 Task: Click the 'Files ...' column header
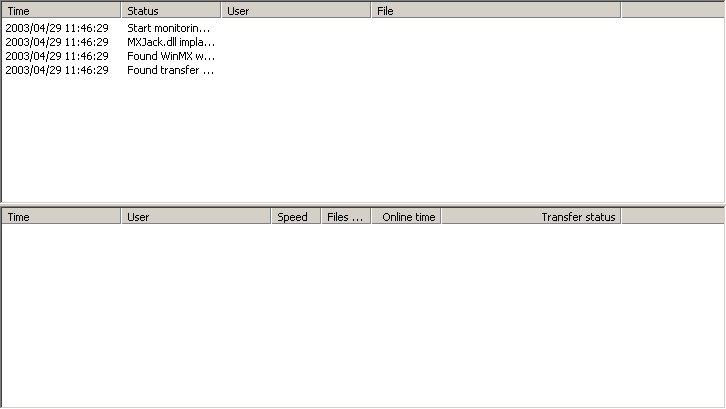coord(345,216)
